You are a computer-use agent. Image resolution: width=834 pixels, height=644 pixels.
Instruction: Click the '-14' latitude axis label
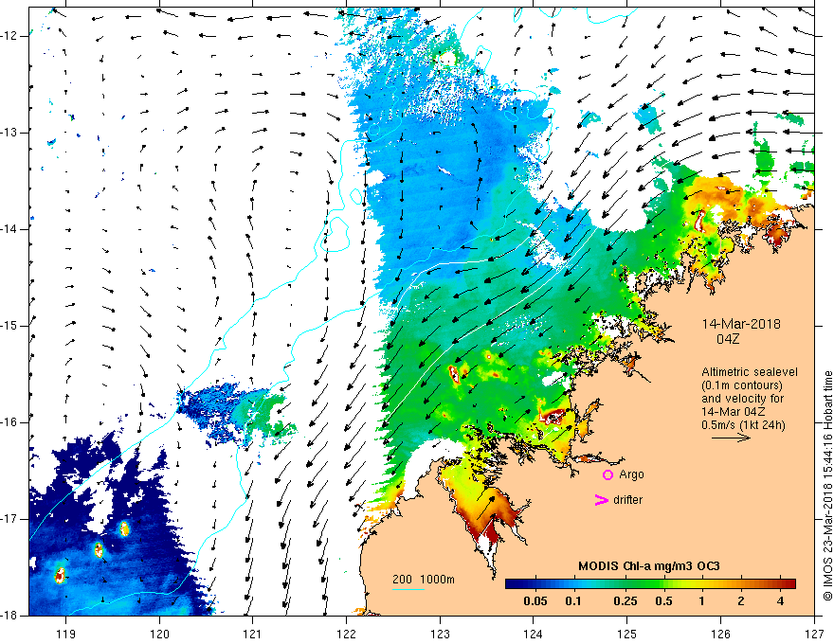click(10, 229)
